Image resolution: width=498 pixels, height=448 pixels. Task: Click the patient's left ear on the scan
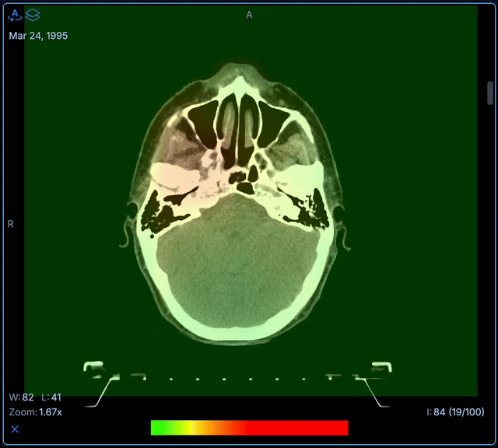pos(343,232)
